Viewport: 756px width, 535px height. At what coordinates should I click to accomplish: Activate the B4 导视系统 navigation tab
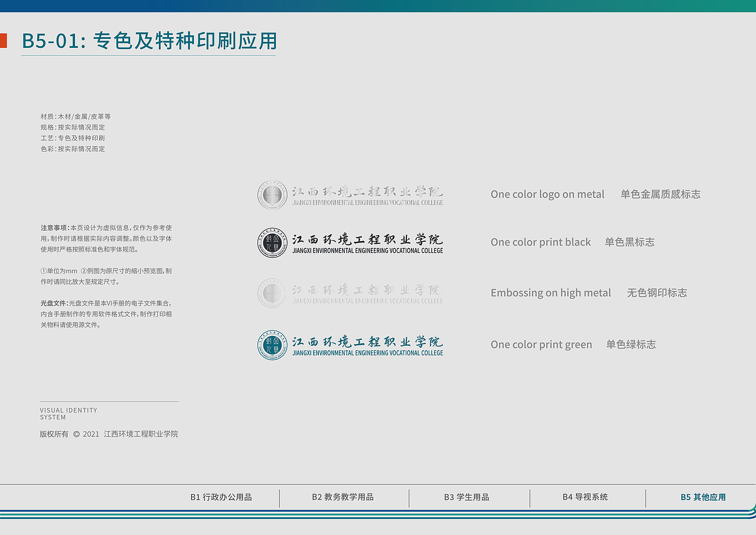[x=588, y=497]
